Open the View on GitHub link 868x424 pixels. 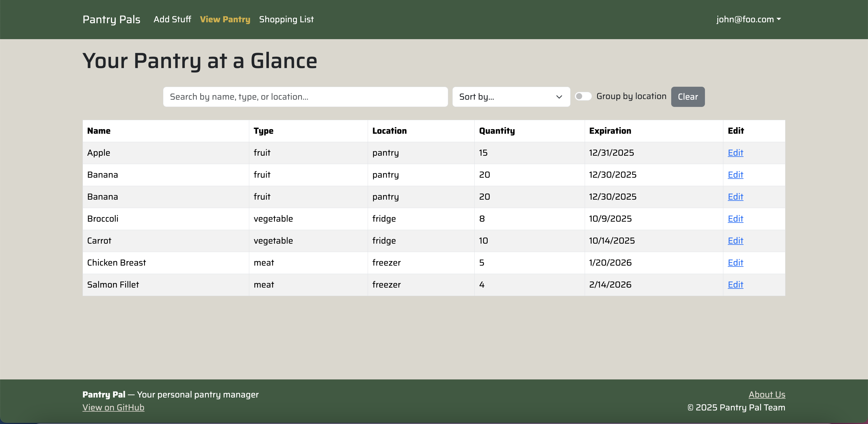(113, 407)
